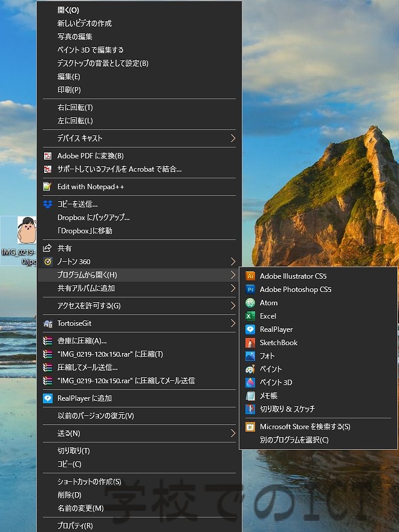Click the Atom app icon
The width and height of the screenshot is (399, 532).
click(250, 303)
